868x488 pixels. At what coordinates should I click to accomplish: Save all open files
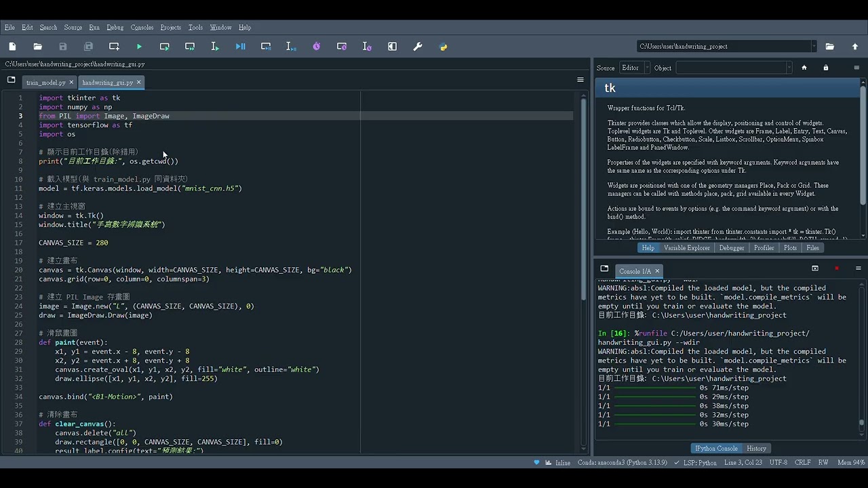88,47
